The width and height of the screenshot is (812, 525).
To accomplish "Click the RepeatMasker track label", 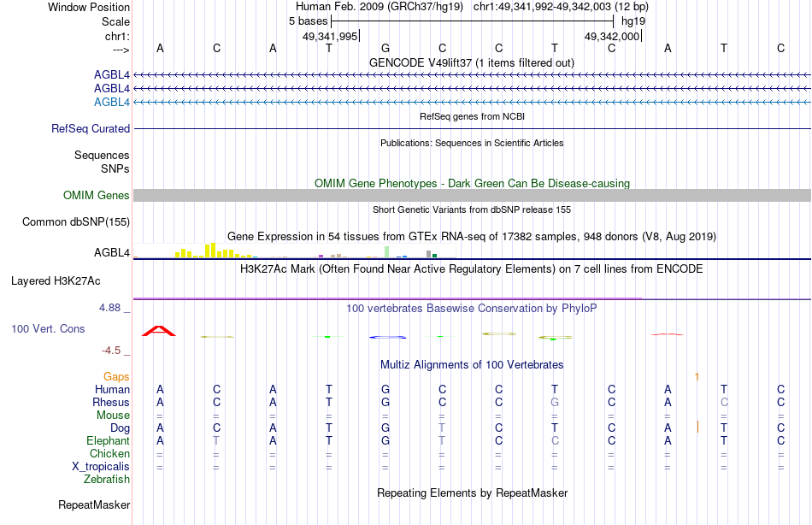I will [94, 504].
